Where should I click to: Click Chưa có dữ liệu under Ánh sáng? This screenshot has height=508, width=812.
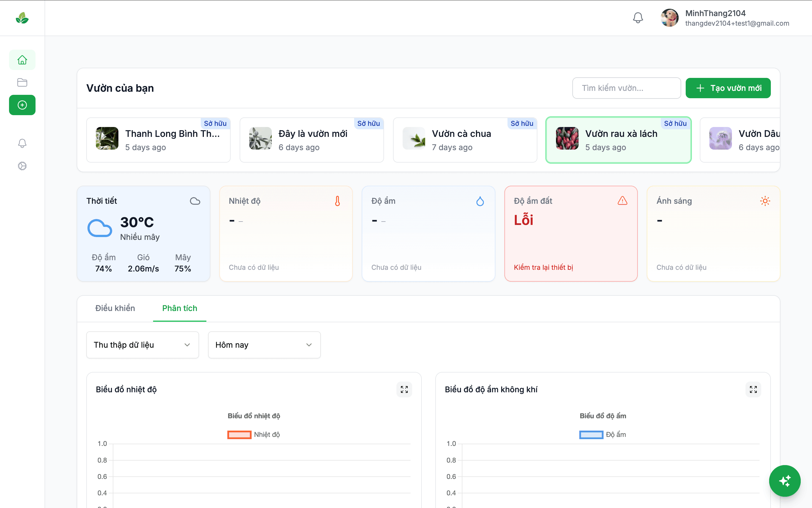[x=681, y=267]
